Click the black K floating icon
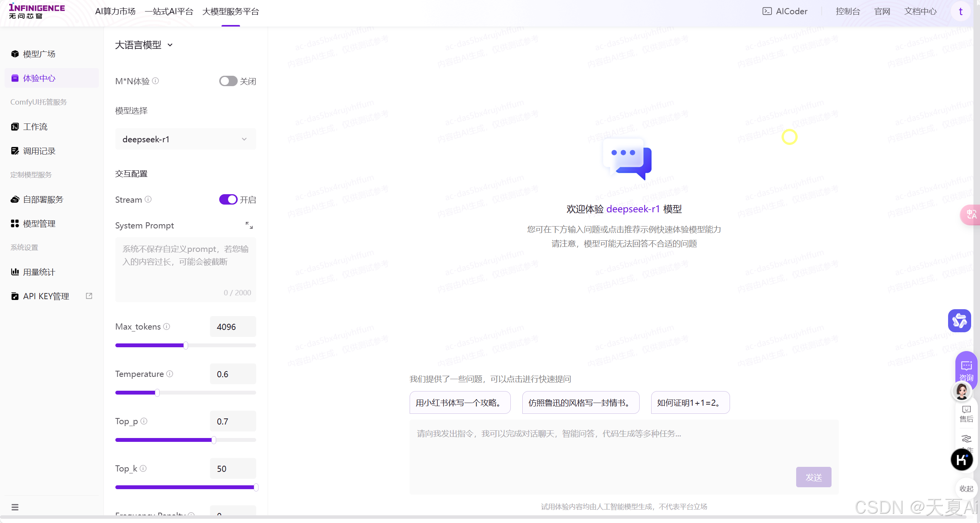The image size is (980, 523). [x=962, y=460]
